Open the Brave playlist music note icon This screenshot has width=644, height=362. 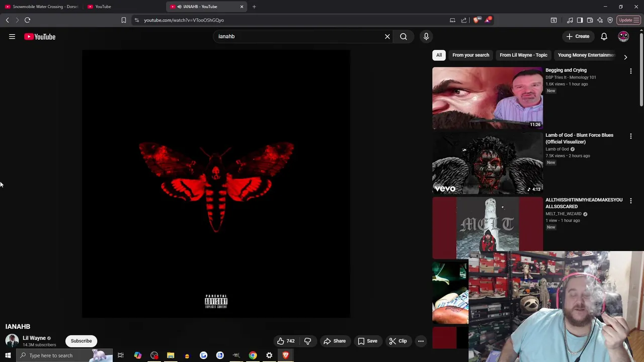pos(570,20)
